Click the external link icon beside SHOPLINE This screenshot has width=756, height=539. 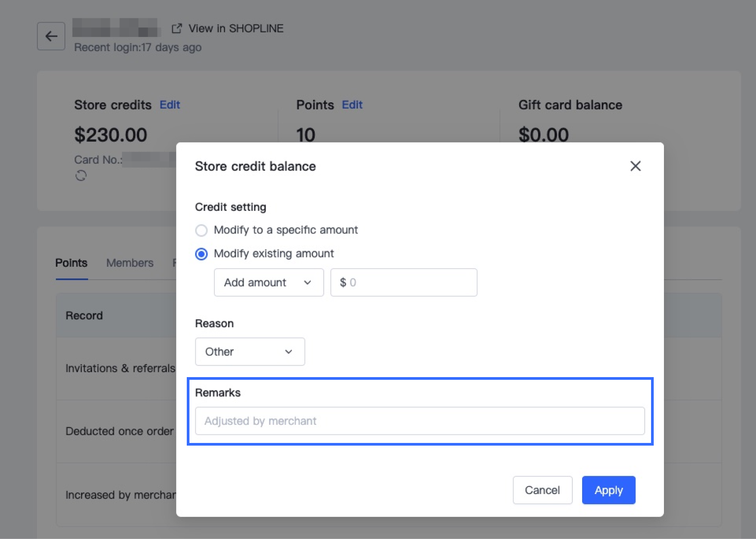click(x=177, y=28)
